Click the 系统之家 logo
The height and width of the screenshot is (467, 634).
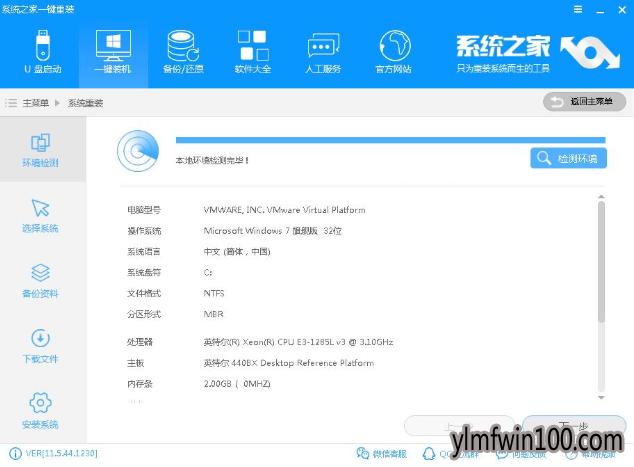click(538, 53)
